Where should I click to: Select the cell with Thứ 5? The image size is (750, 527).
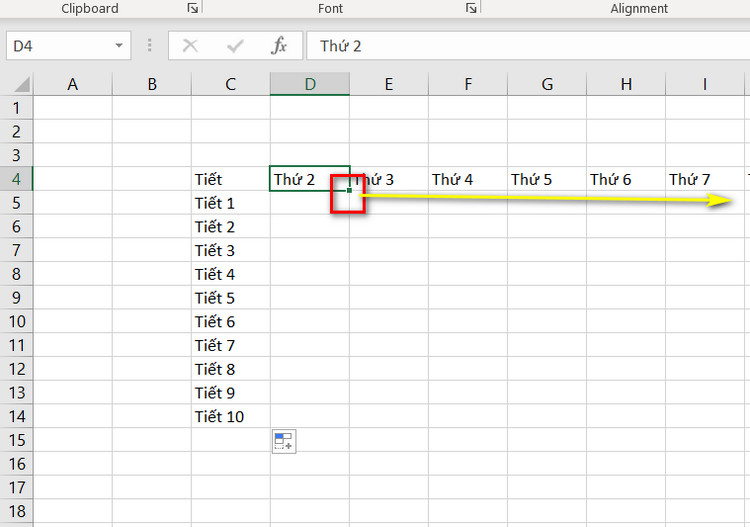[x=547, y=179]
